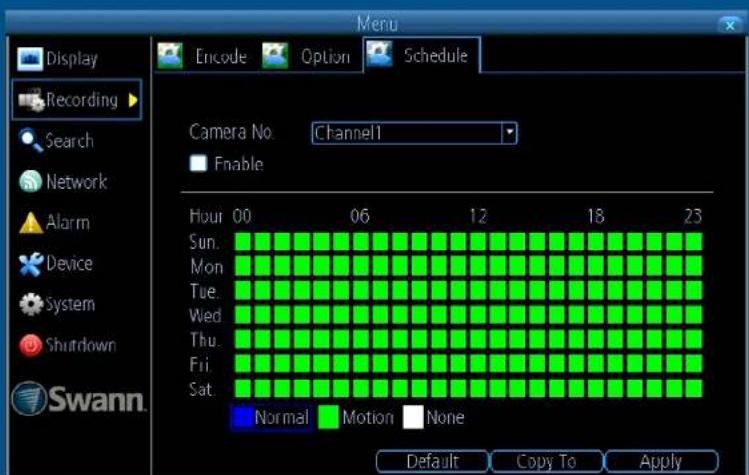The height and width of the screenshot is (475, 749).
Task: Click the Search menu label
Action: 69,140
